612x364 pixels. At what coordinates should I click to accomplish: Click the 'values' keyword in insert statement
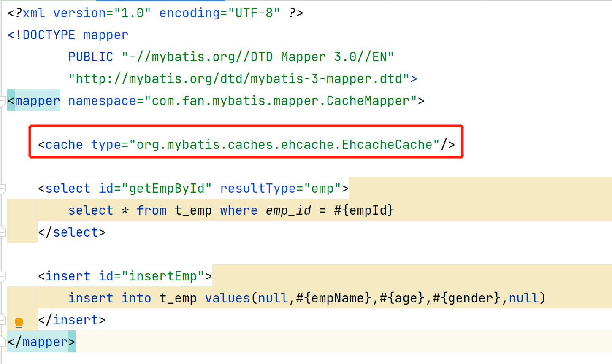click(228, 298)
